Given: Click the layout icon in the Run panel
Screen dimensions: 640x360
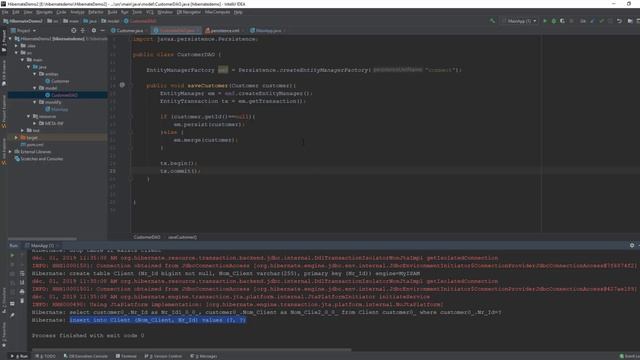Looking at the screenshot, I should click(x=12, y=304).
